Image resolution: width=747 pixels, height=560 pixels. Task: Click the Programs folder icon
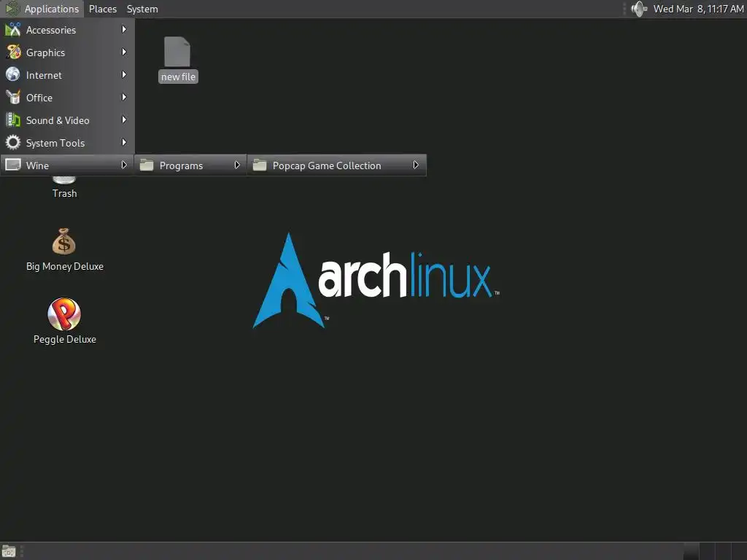147,166
